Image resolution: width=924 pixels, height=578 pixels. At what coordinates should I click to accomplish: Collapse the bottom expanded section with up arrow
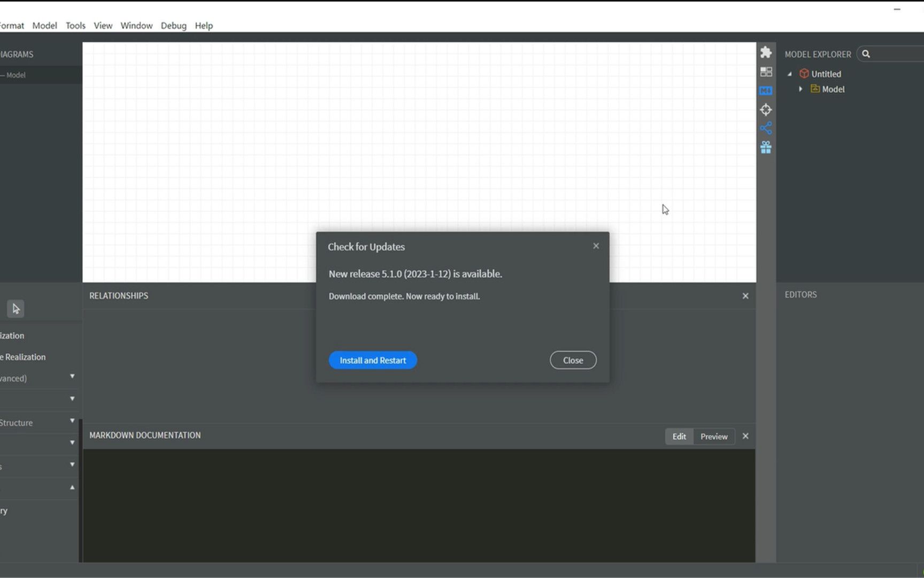pos(73,487)
